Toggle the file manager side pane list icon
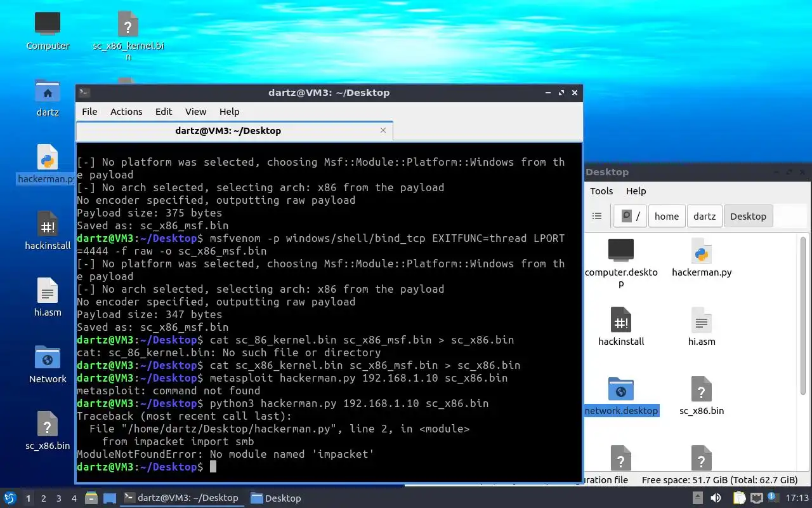Viewport: 812px width, 508px height. tap(597, 216)
